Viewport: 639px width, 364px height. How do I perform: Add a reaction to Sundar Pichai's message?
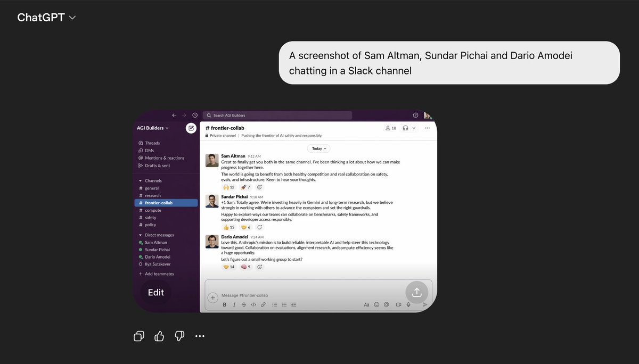click(x=259, y=227)
